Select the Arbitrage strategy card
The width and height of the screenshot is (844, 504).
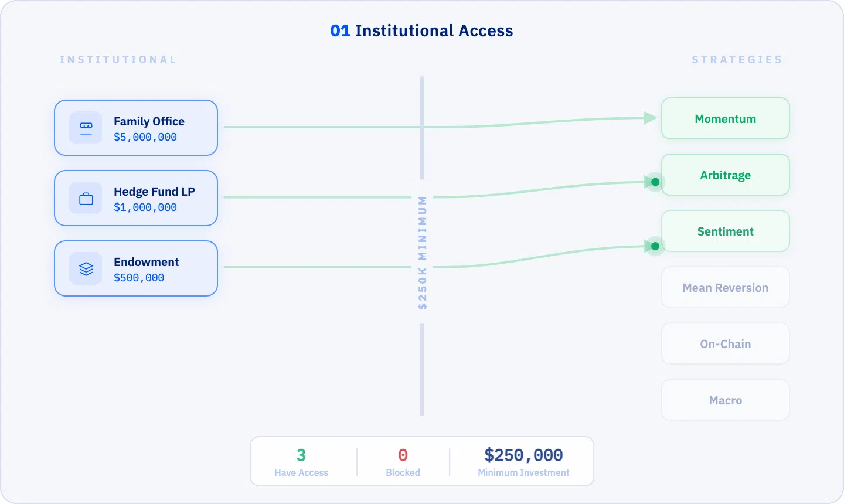click(726, 175)
